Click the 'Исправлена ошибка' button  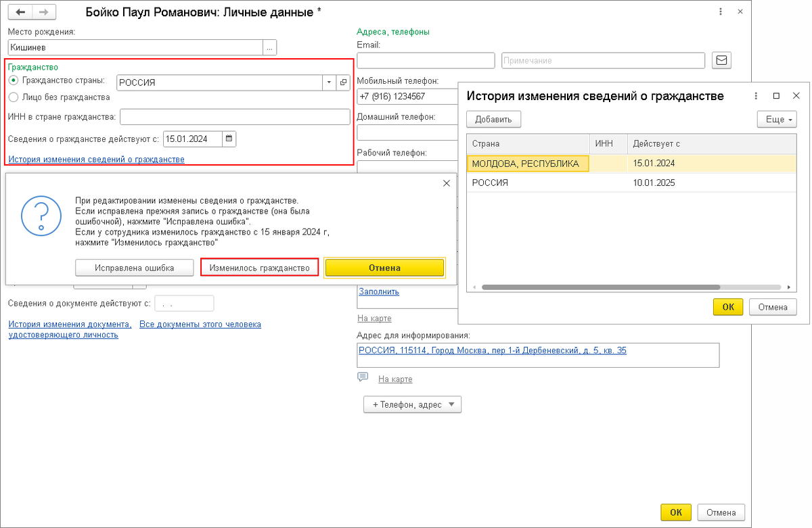coord(135,268)
